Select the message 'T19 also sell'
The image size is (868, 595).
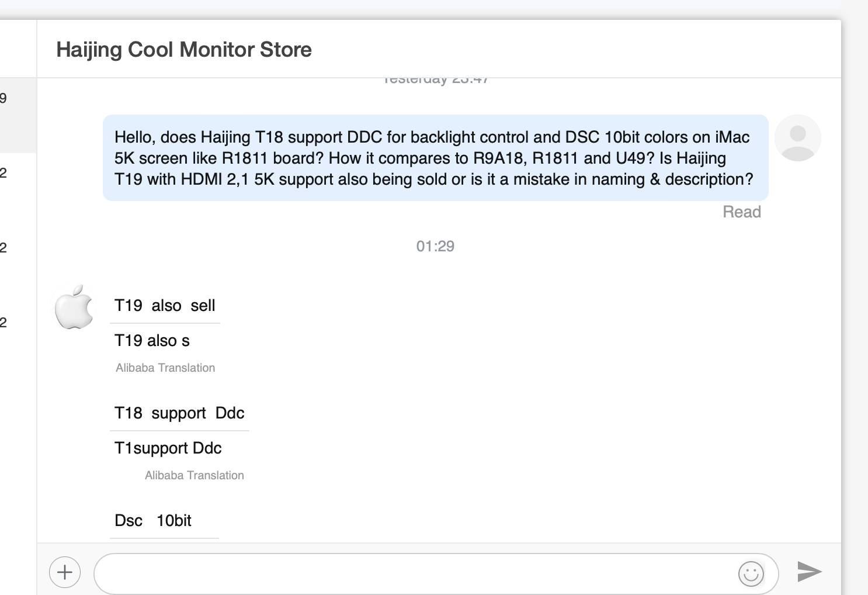coord(165,305)
